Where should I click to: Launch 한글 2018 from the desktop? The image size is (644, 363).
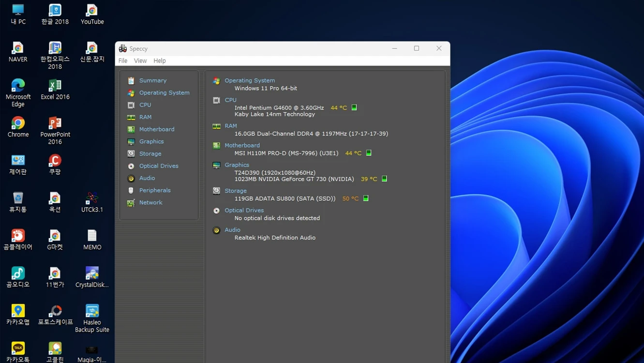click(55, 14)
